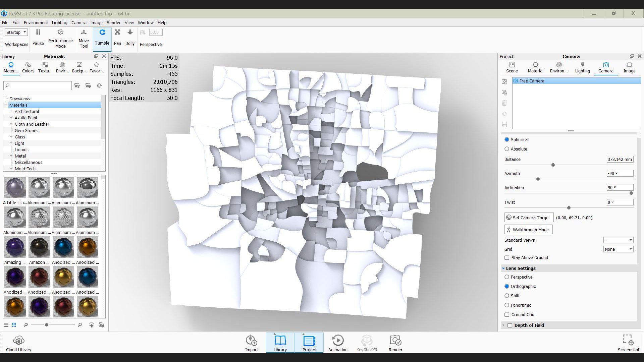The image size is (644, 362).
Task: Open the Animation timeline
Action: click(338, 341)
